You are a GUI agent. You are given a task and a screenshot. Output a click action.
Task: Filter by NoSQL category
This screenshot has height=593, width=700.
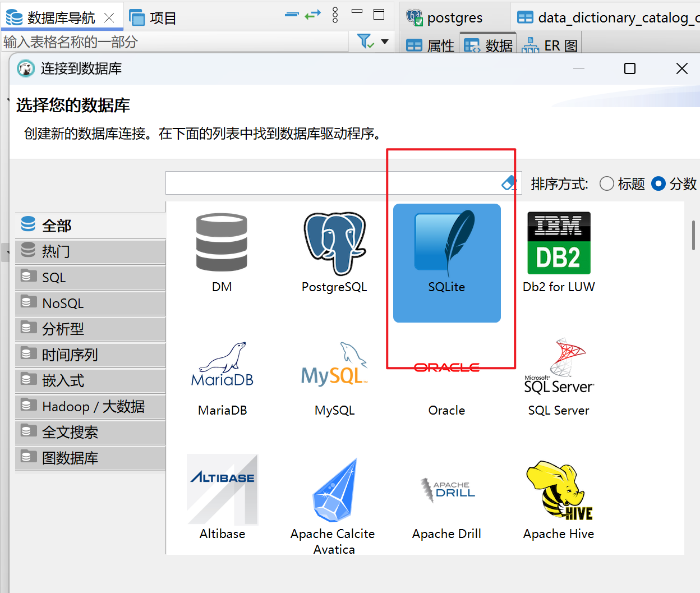click(x=90, y=303)
